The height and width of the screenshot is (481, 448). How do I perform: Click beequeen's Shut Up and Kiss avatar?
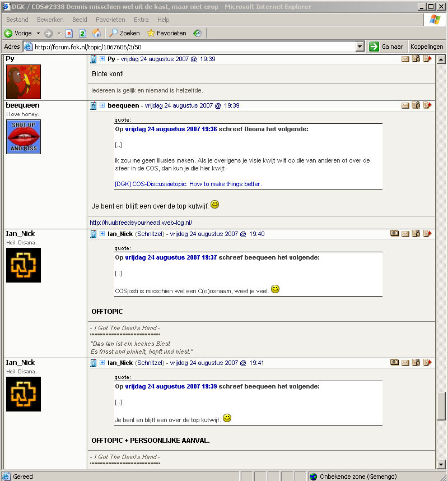[x=24, y=137]
